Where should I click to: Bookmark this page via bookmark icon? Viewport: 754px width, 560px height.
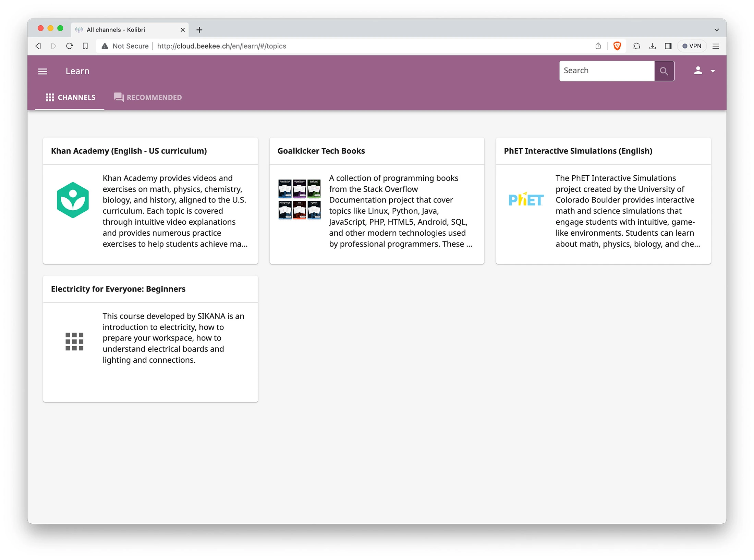85,46
